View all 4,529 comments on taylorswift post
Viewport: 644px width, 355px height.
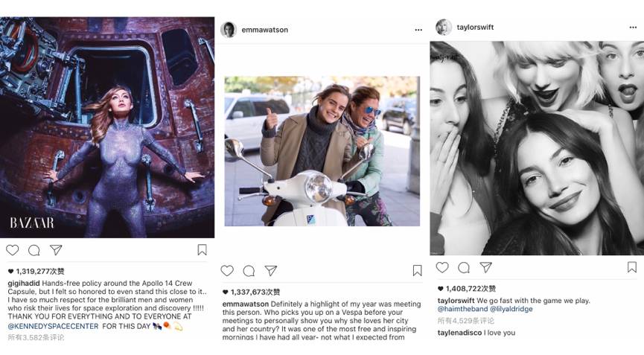click(466, 320)
